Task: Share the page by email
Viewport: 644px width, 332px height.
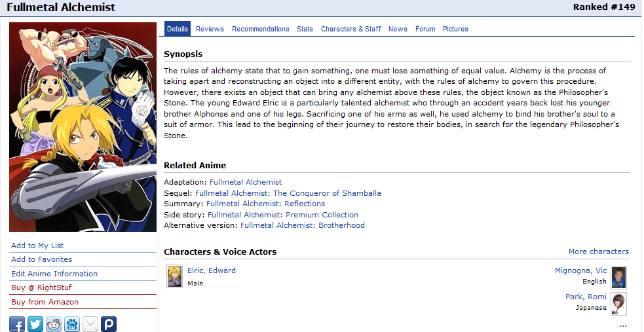Action: pyautogui.click(x=90, y=324)
